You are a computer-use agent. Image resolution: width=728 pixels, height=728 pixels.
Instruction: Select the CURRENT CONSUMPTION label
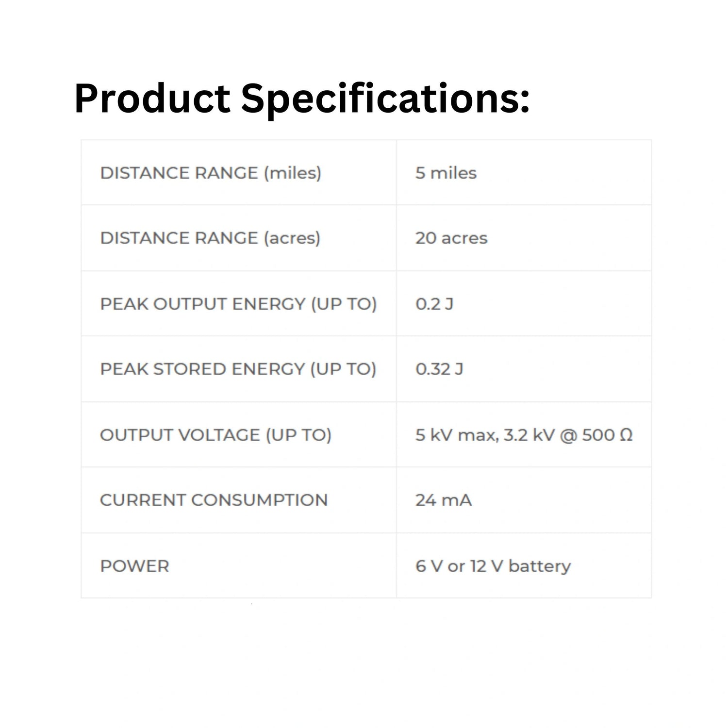(214, 500)
